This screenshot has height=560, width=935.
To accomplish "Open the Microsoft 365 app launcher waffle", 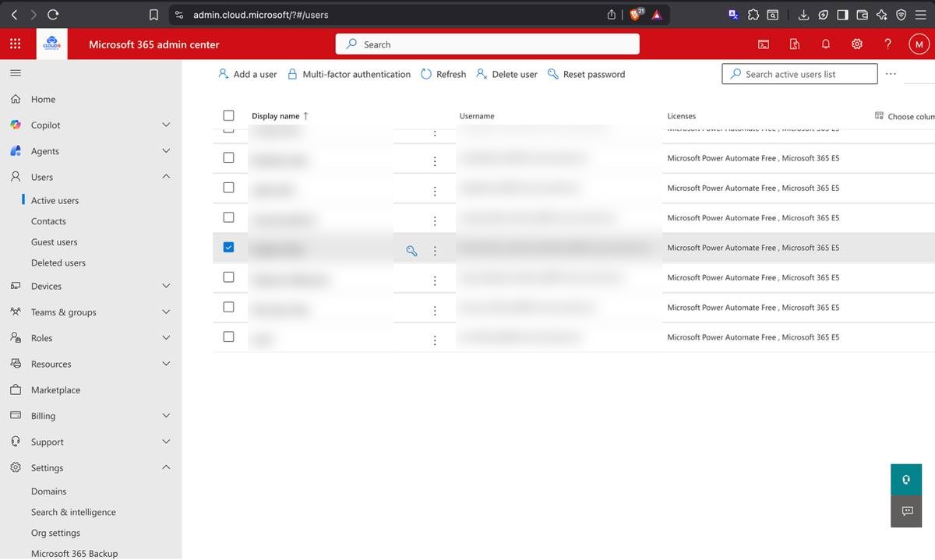I will 15,44.
